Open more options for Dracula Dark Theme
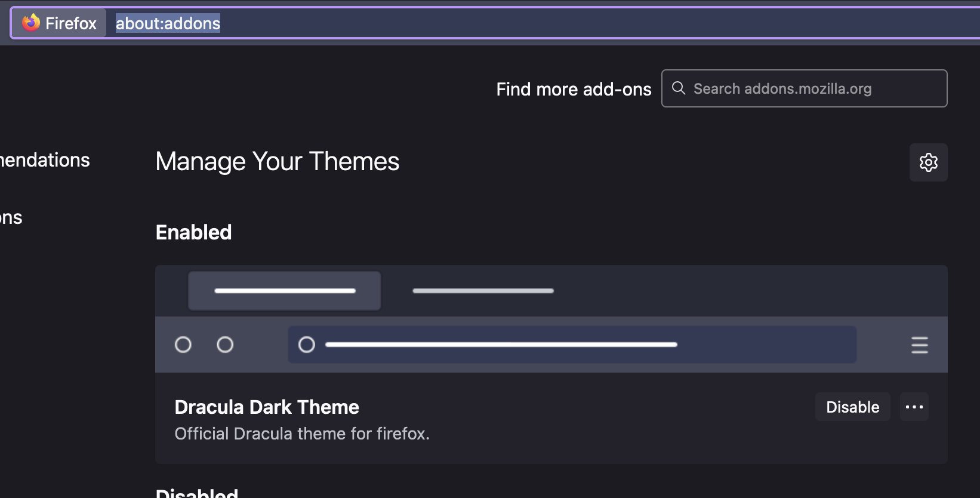This screenshot has height=498, width=980. click(914, 407)
